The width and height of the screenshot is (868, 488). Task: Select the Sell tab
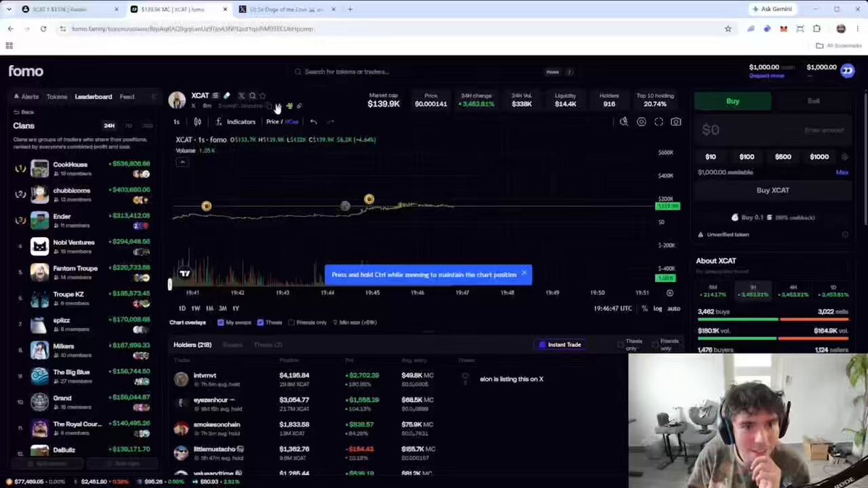(x=813, y=101)
